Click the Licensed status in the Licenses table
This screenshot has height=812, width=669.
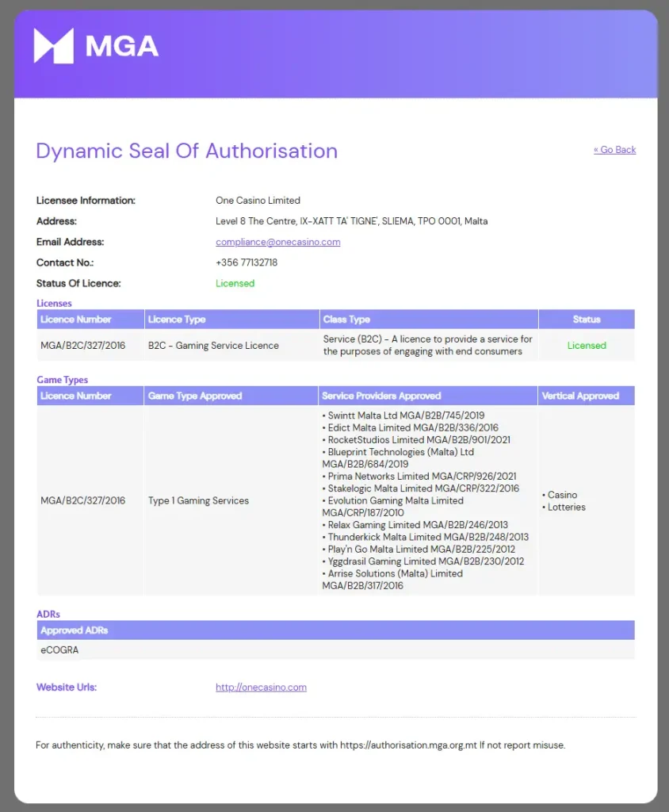pyautogui.click(x=587, y=346)
